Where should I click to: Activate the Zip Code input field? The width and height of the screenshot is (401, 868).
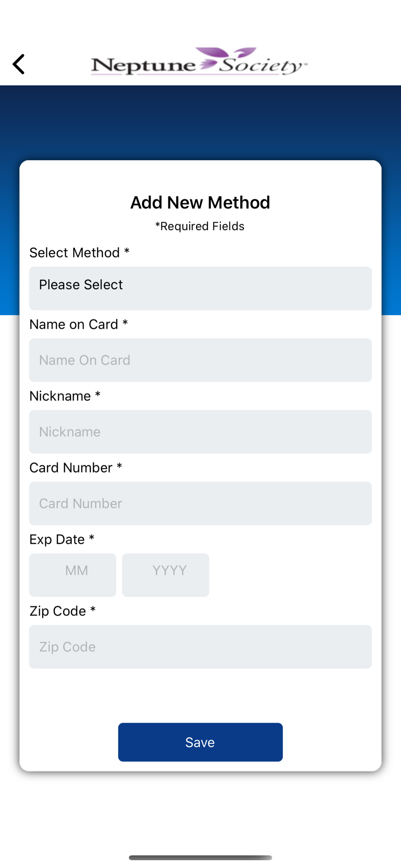coord(200,646)
